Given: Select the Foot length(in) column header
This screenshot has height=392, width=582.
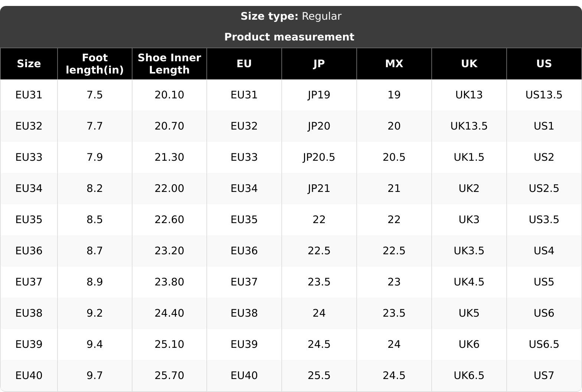Looking at the screenshot, I should tap(95, 64).
